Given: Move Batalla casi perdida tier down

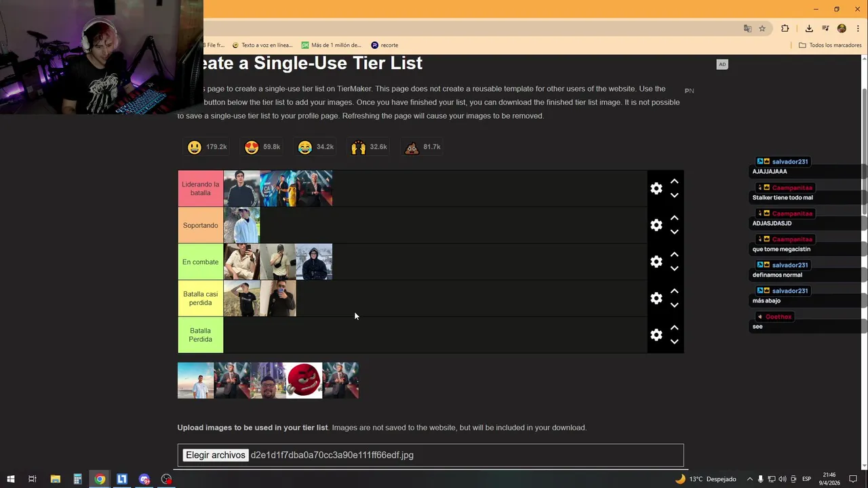Looking at the screenshot, I should coord(674,305).
